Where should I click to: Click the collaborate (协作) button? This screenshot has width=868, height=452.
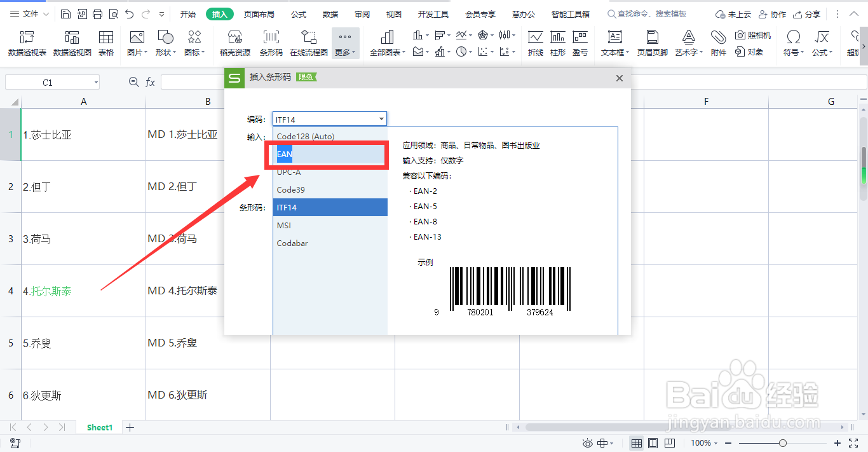coord(771,14)
